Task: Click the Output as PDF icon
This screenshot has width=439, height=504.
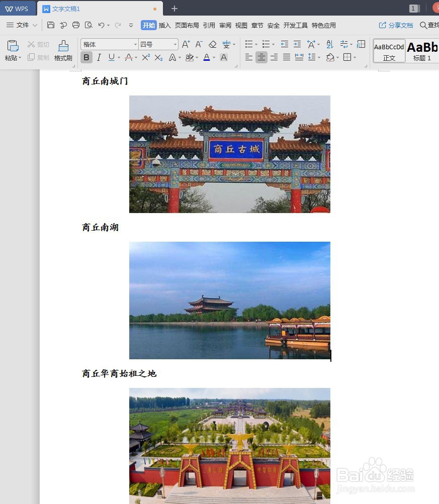Action: [x=63, y=25]
